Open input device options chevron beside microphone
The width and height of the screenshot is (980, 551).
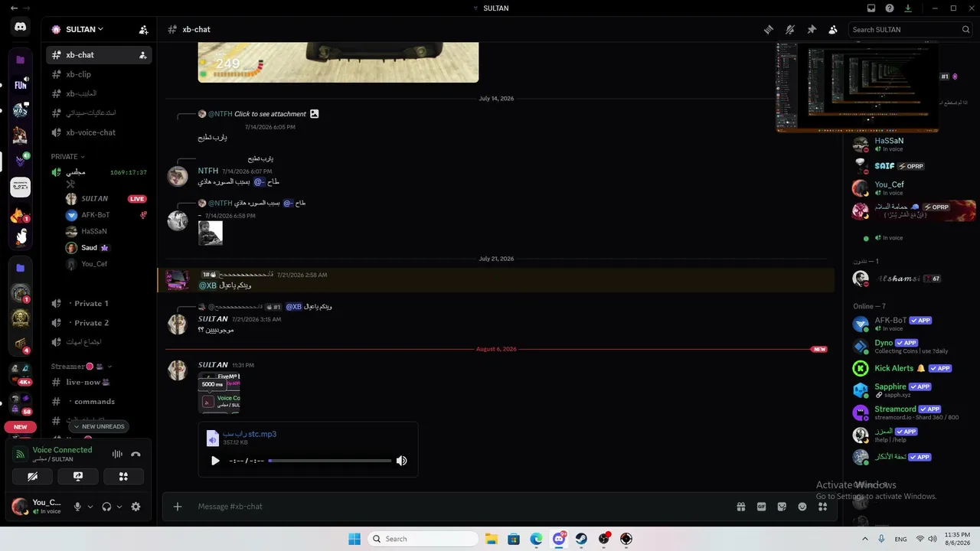(90, 507)
